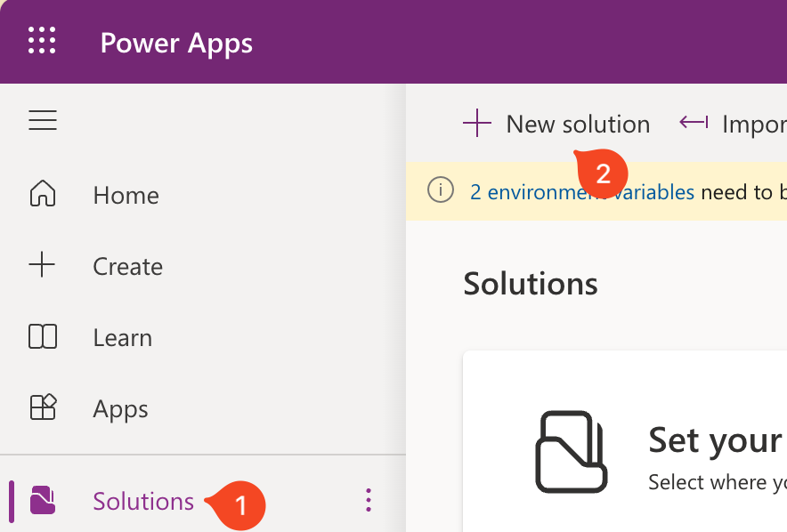Image resolution: width=787 pixels, height=532 pixels.
Task: Open Solutions more options vertical ellipsis
Action: [x=369, y=501]
